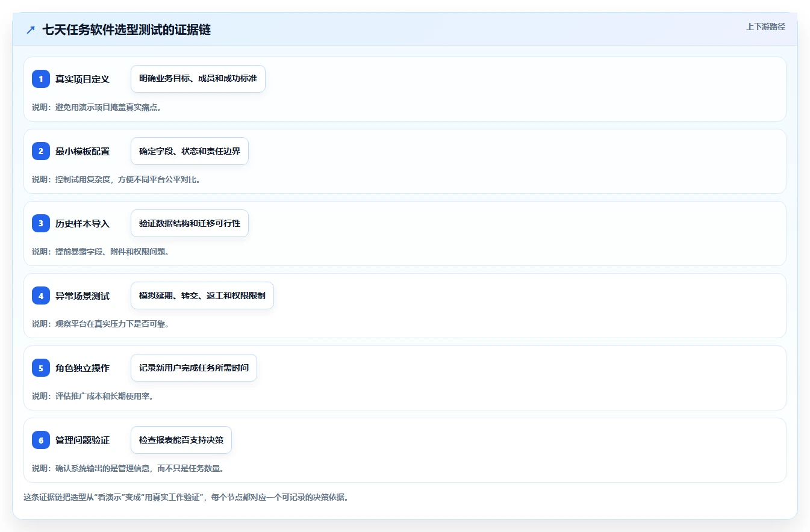The width and height of the screenshot is (810, 532).
Task: Click the step 4 number badge
Action: pyautogui.click(x=41, y=295)
